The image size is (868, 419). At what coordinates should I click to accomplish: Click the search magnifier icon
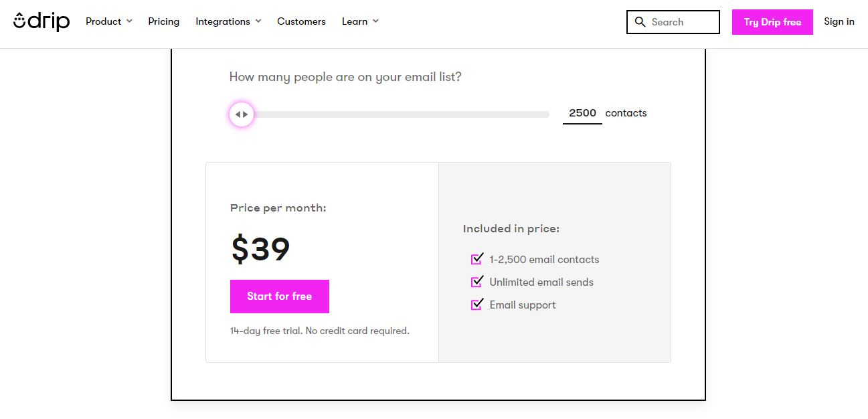(x=640, y=22)
